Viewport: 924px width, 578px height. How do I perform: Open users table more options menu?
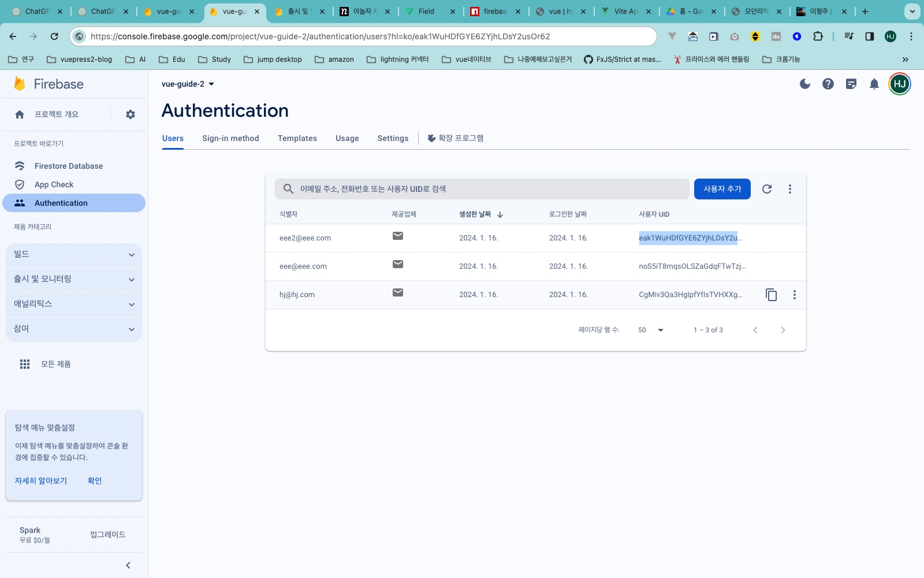click(x=790, y=189)
